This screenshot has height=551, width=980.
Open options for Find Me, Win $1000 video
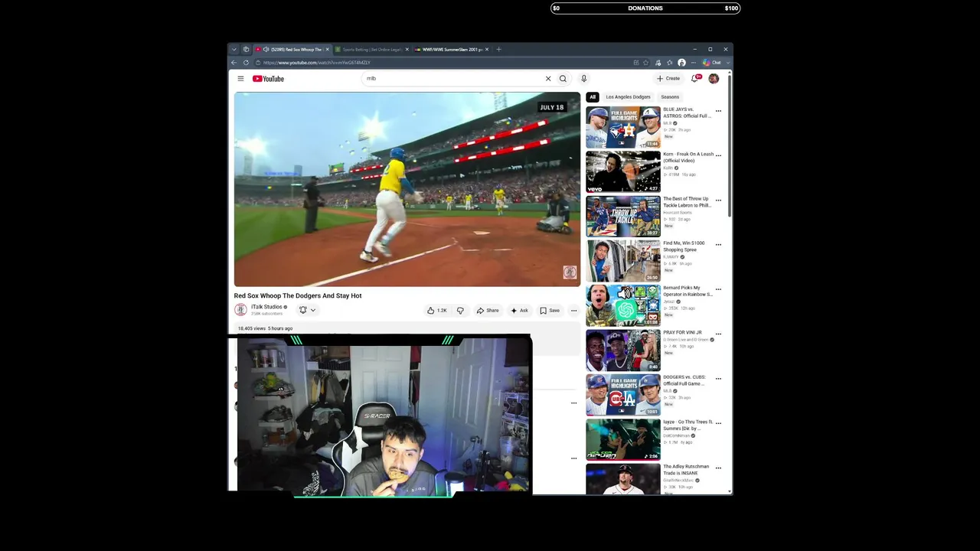click(x=718, y=245)
